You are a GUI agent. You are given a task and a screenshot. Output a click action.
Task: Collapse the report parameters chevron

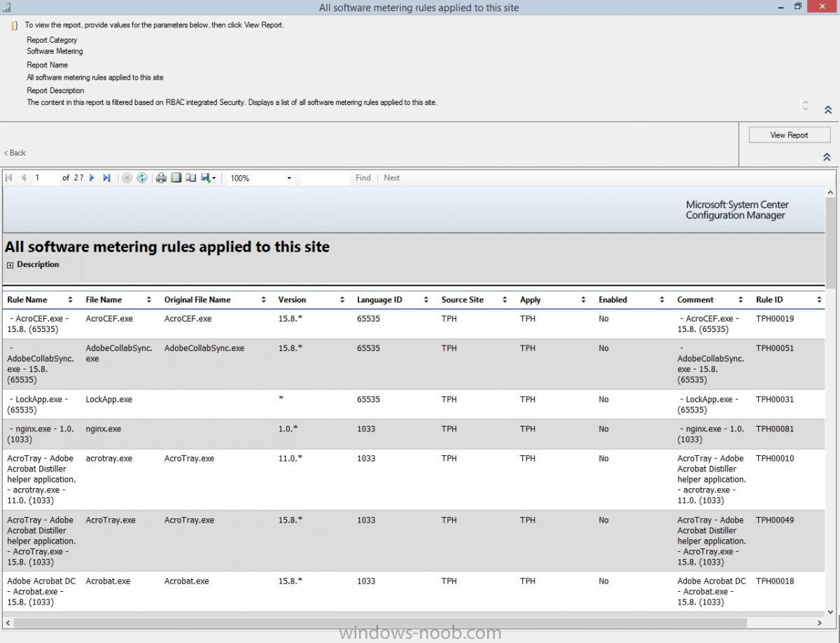(x=827, y=110)
